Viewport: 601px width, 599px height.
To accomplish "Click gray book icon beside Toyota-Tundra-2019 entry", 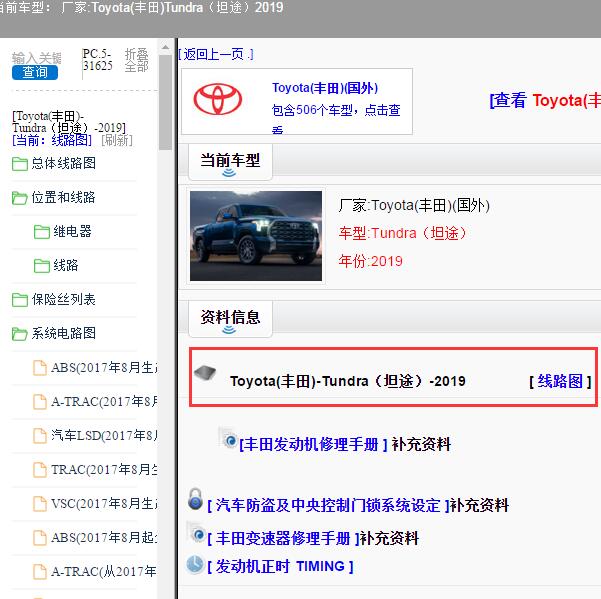I will [x=205, y=372].
